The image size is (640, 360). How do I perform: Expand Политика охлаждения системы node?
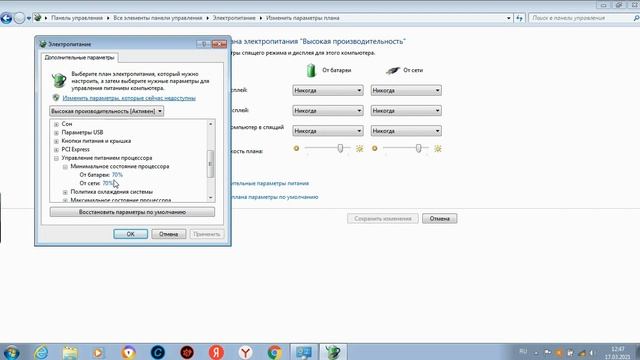65,192
